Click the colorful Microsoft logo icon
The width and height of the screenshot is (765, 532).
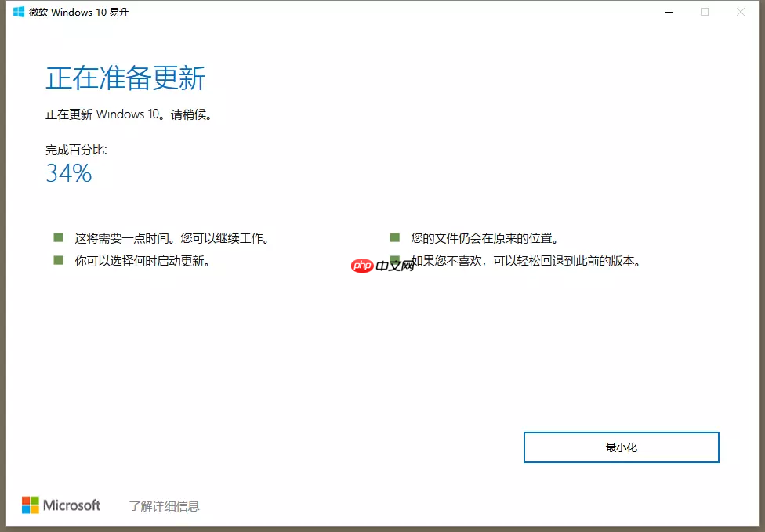[31, 505]
